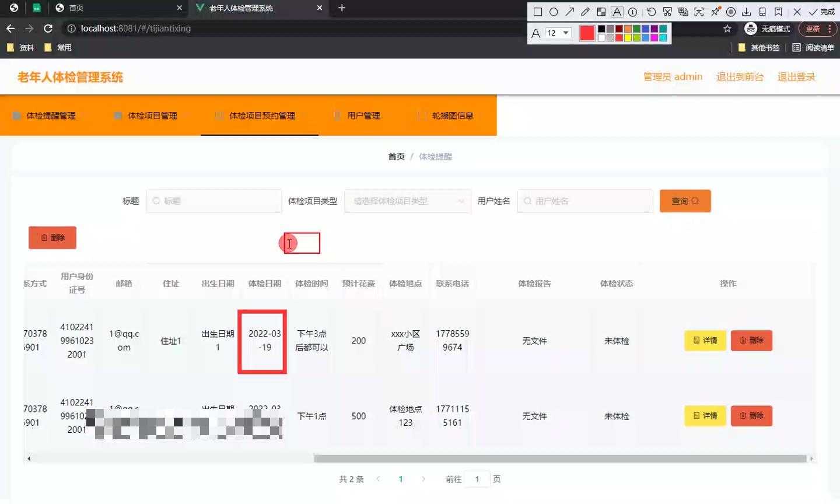Screen dimensions: 840x504
Task: Pin the screenshot to the screen
Action: (715, 12)
